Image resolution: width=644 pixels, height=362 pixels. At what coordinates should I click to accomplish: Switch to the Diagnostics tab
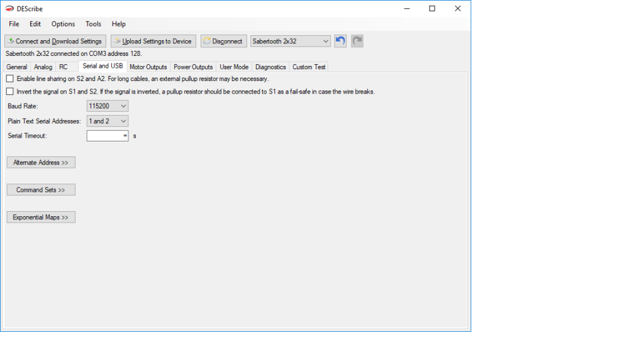[270, 67]
